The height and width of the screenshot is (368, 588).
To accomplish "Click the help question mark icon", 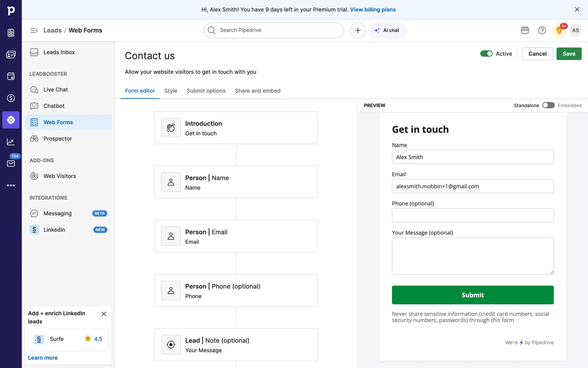I will tap(542, 30).
